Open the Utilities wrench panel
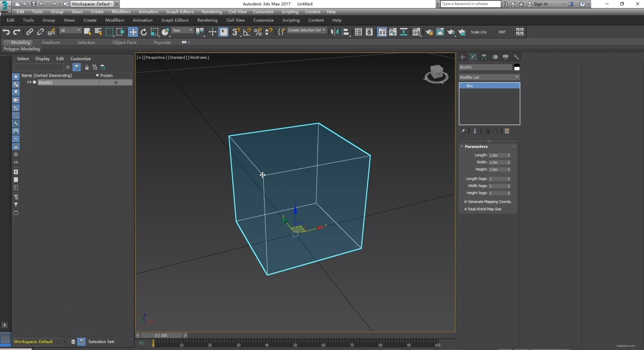Image resolution: width=644 pixels, height=350 pixels. click(x=516, y=57)
